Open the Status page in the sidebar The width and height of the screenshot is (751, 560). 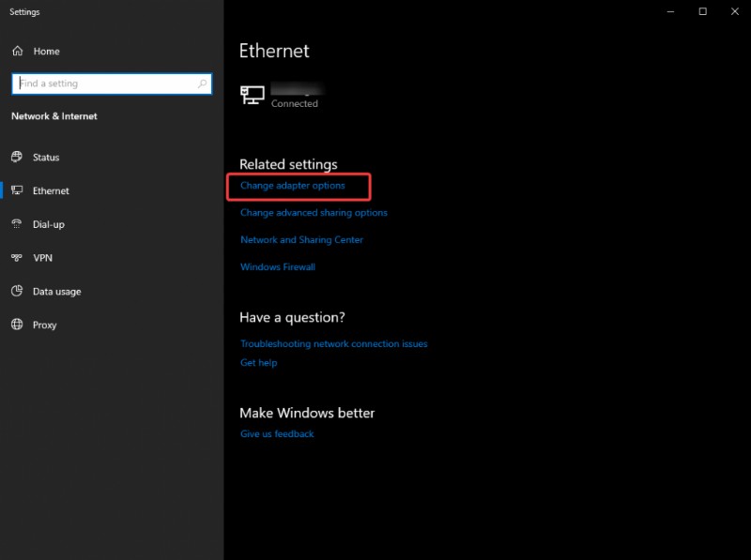pyautogui.click(x=44, y=157)
